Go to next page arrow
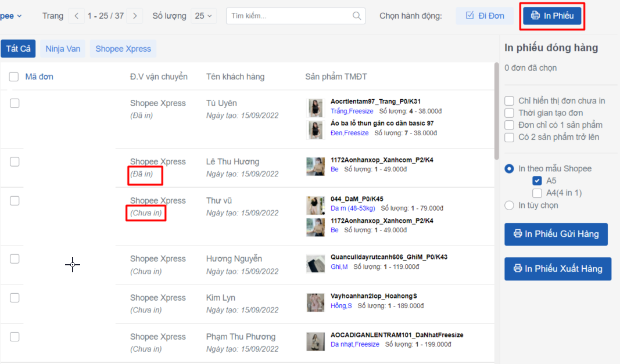 pyautogui.click(x=135, y=16)
